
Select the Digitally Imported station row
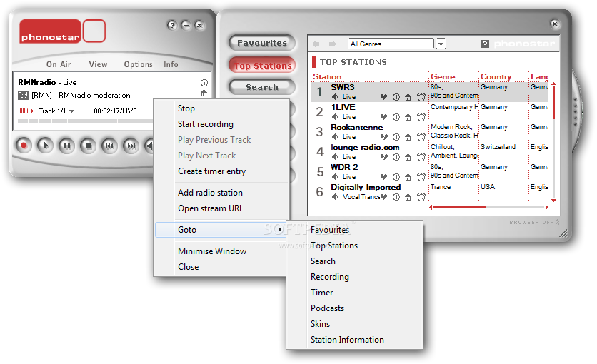(x=430, y=192)
